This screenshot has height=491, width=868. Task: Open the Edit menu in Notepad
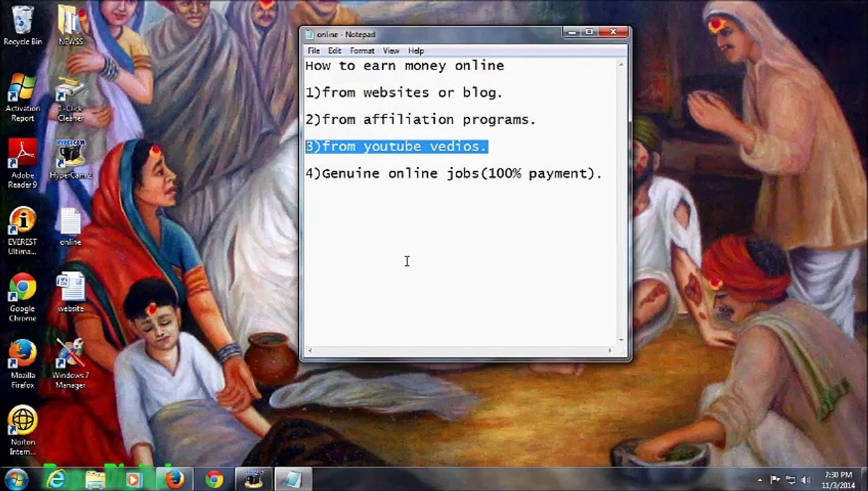[x=334, y=50]
